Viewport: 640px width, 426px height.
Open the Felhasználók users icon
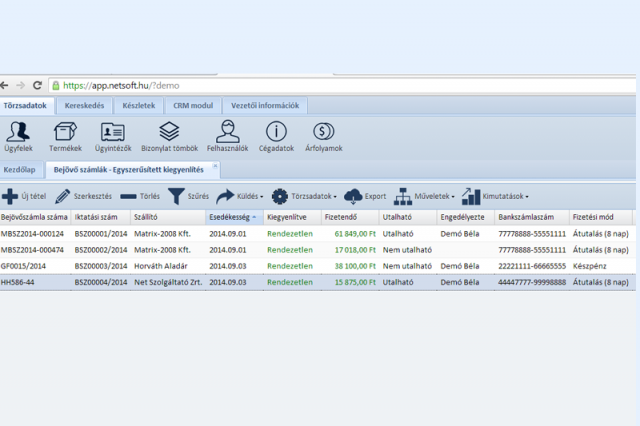(x=227, y=134)
